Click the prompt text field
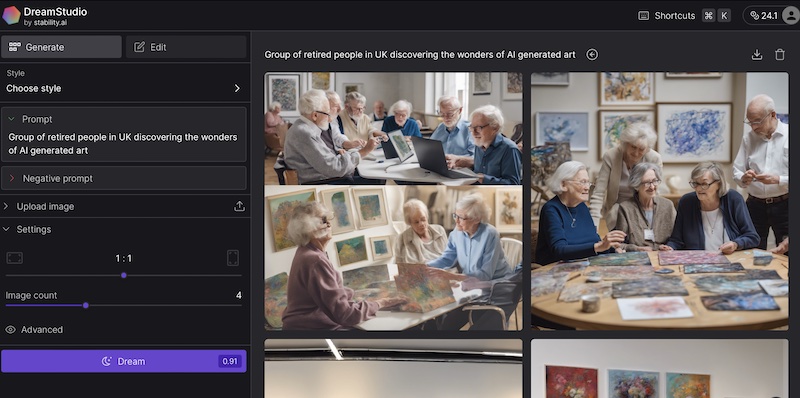This screenshot has height=398, width=800. (123, 144)
